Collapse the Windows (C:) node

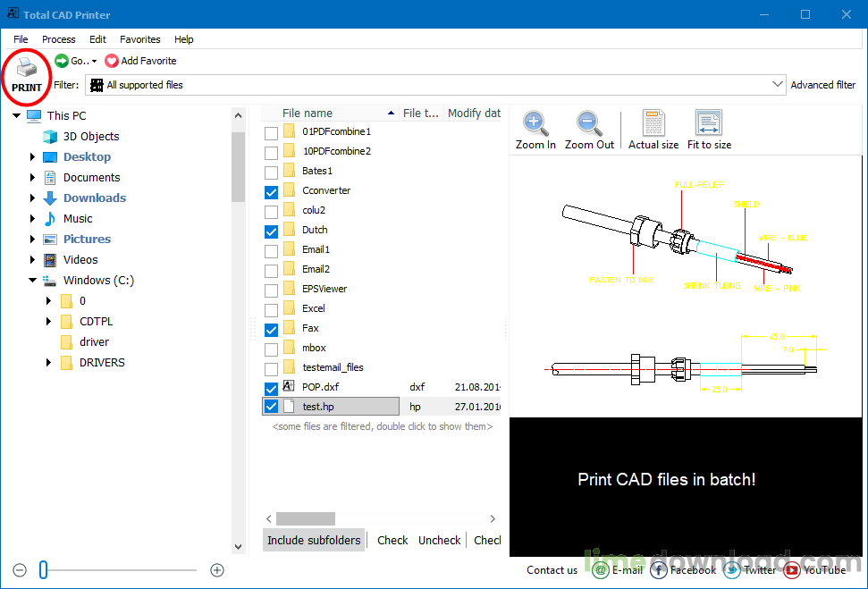(x=33, y=281)
